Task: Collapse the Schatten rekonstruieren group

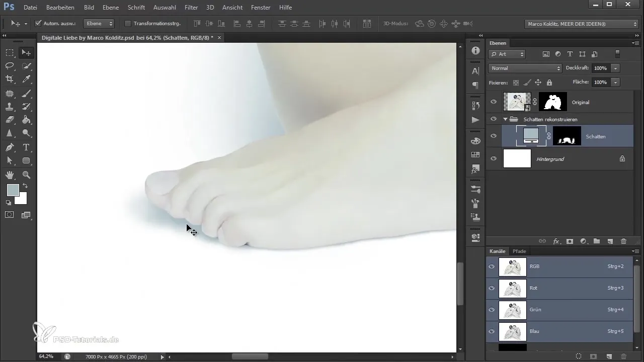Action: (505, 120)
